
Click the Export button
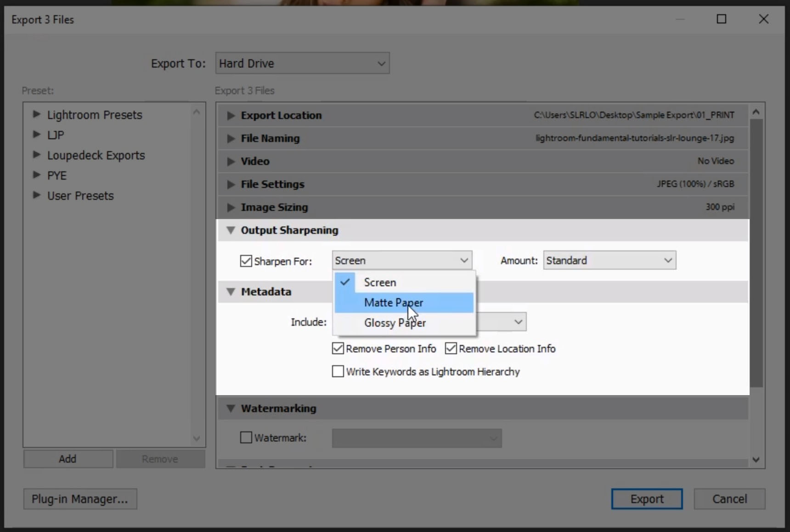click(647, 498)
